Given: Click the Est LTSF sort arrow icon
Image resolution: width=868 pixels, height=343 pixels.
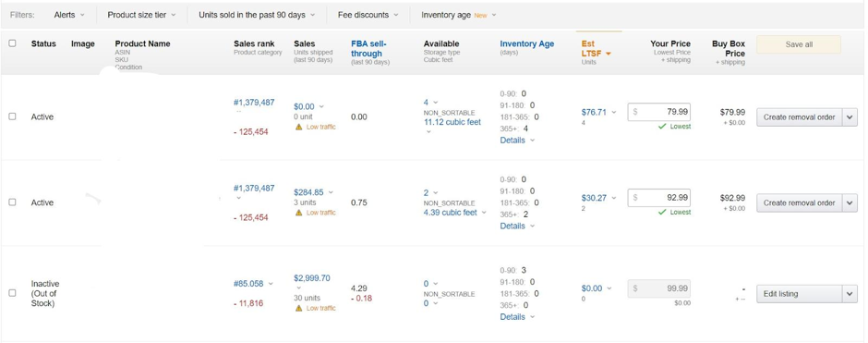Looking at the screenshot, I should point(608,54).
